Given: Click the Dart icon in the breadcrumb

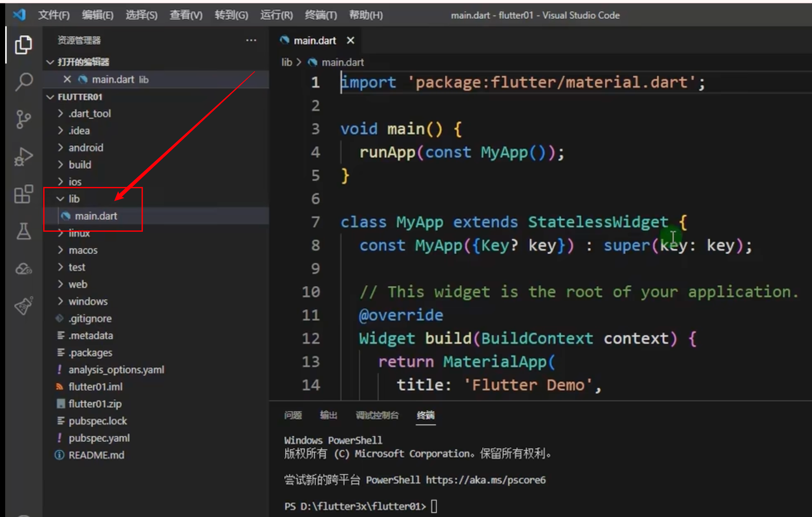Looking at the screenshot, I should pos(312,62).
